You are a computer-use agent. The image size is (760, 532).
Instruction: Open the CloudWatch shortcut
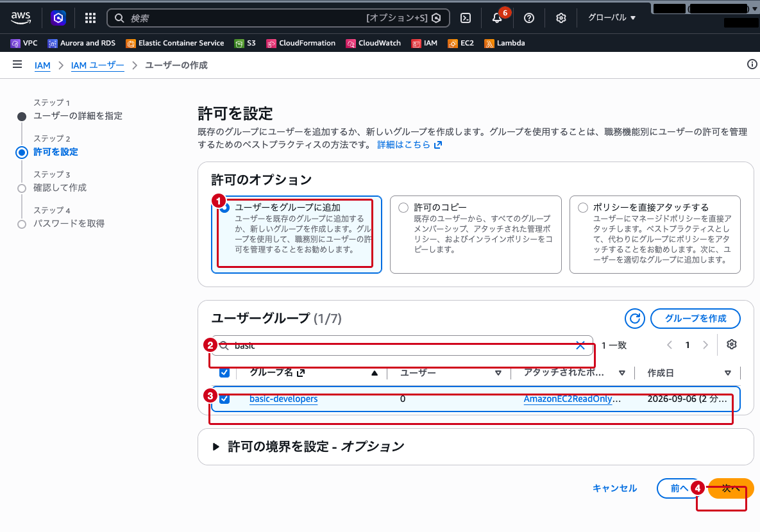pyautogui.click(x=373, y=43)
